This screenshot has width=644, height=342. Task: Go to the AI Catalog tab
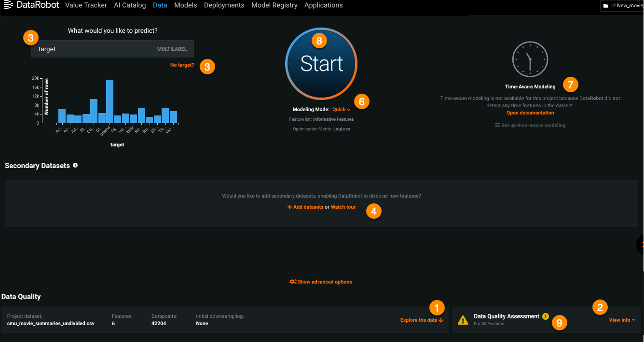[130, 5]
